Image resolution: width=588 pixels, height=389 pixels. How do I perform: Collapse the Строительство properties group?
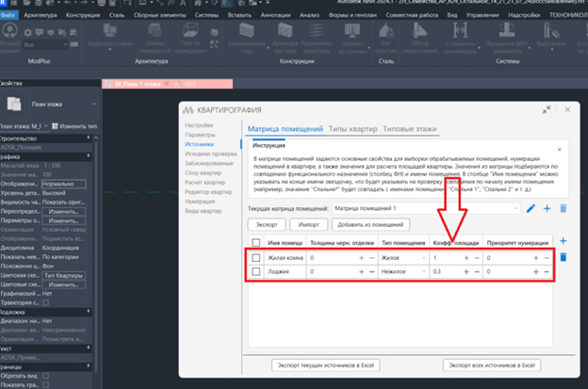tap(89, 138)
